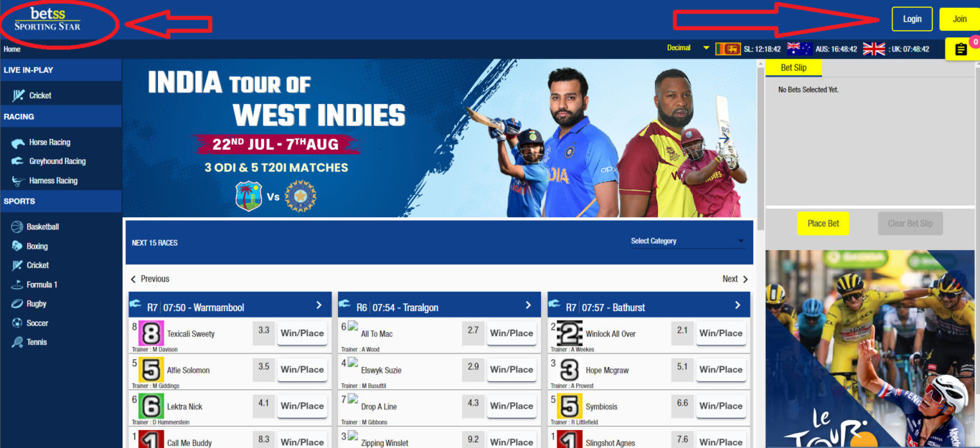Select the Australia flag icon
The image size is (980, 448).
click(x=799, y=49)
